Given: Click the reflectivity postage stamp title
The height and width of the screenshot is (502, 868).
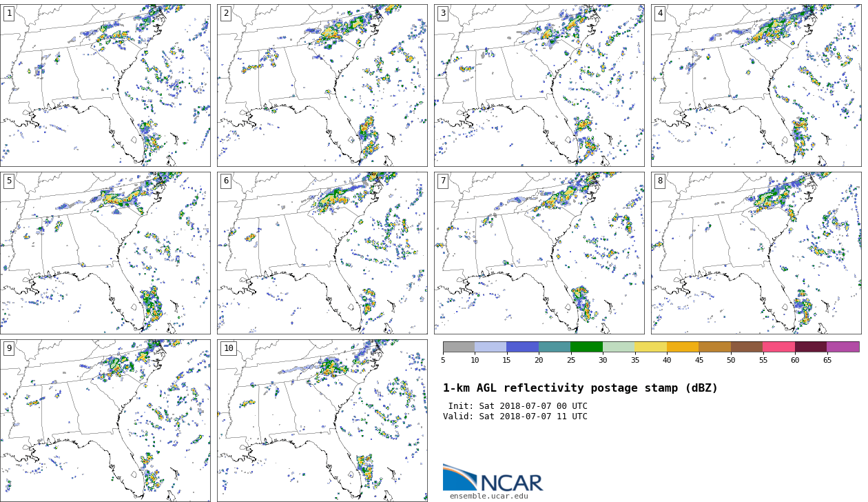Looking at the screenshot, I should pos(580,388).
